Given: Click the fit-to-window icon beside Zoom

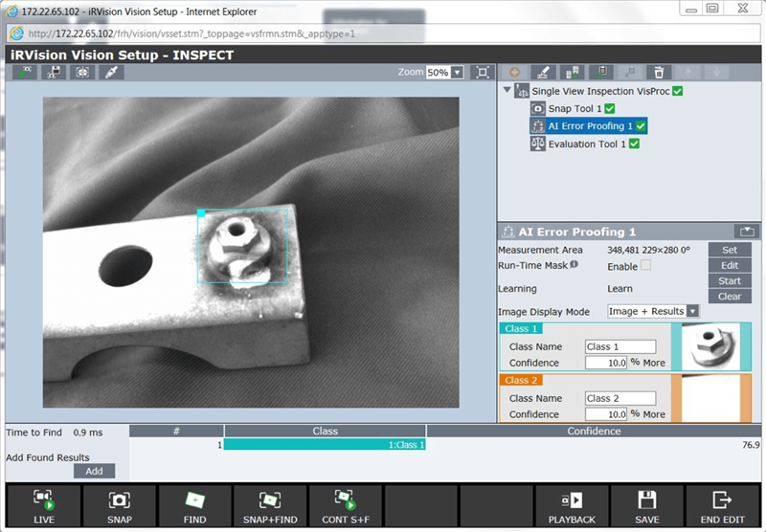Looking at the screenshot, I should (x=483, y=73).
